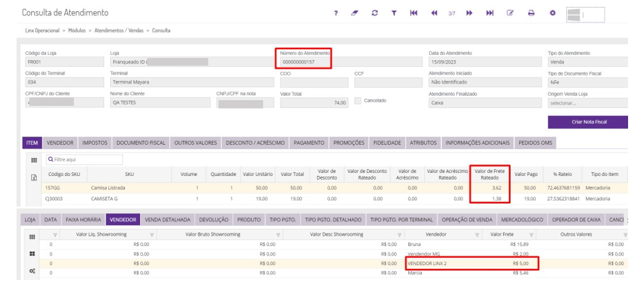Click Atendimentos / Vendas breadcrumb link
644x292 pixels.
119,31
